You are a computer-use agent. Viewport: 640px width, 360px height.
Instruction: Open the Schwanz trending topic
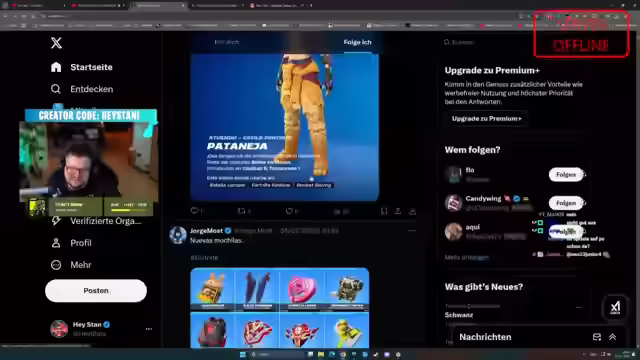459,315
